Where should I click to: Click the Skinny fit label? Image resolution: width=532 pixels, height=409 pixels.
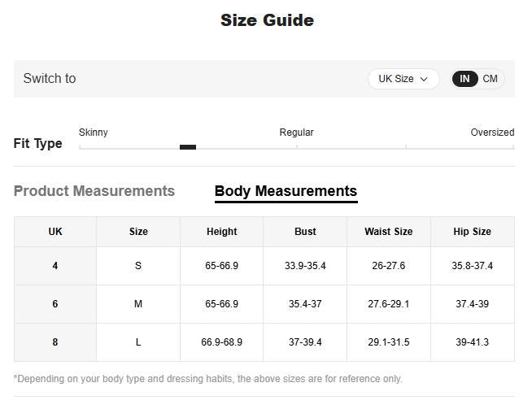point(94,133)
